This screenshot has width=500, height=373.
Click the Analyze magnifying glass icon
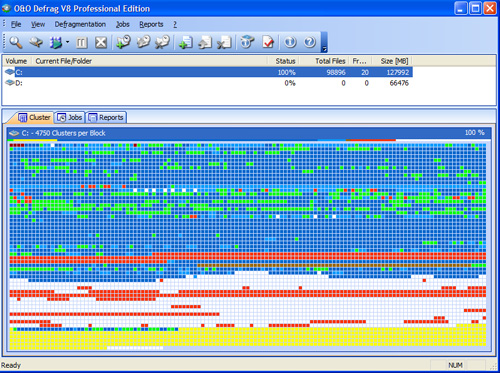(16, 42)
